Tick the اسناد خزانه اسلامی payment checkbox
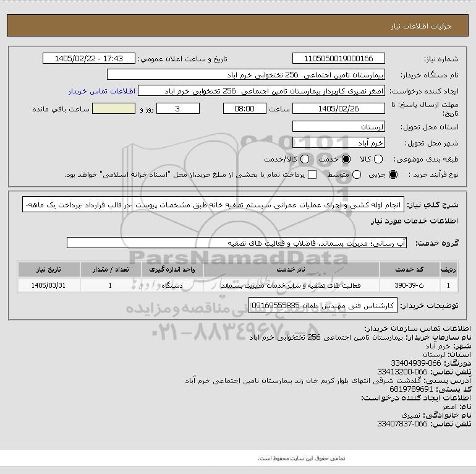The height and width of the screenshot is (474, 476). point(312,175)
